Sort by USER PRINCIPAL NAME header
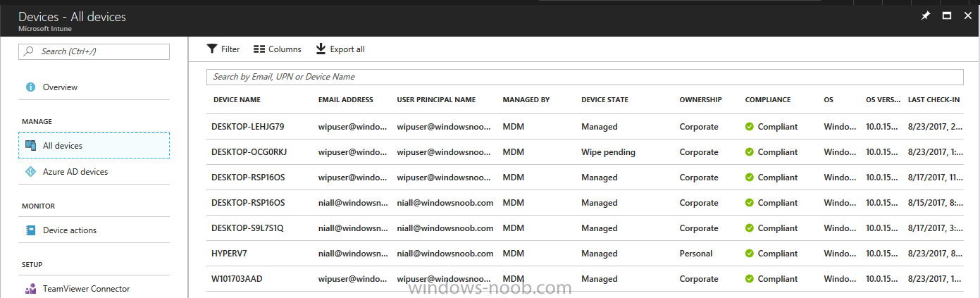Viewport: 980px width, 298px height. [436, 100]
